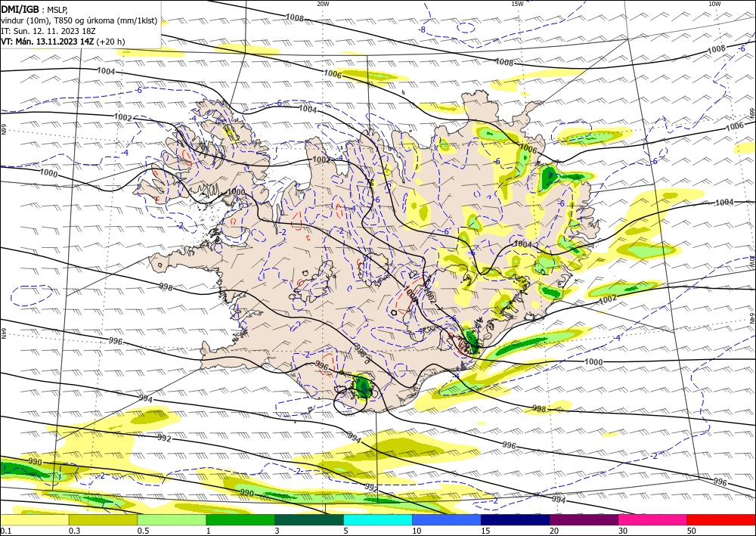756x536 pixels.
Task: Click the legend value "0.3"
Action: tap(74, 531)
